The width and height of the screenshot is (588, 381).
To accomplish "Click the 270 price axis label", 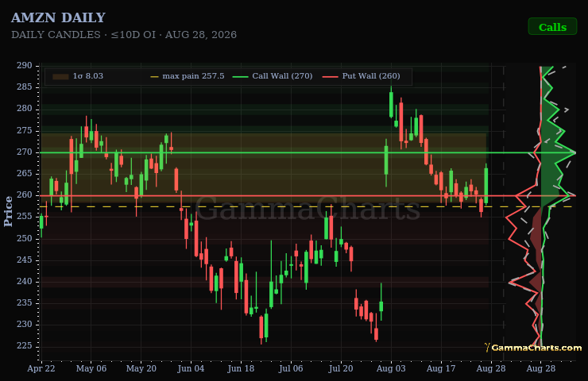I will 25,152.
